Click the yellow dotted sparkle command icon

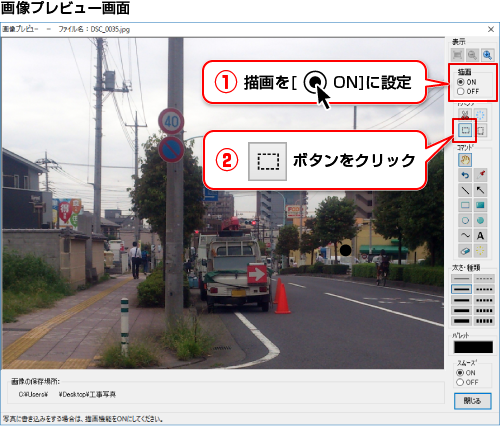[x=480, y=251]
